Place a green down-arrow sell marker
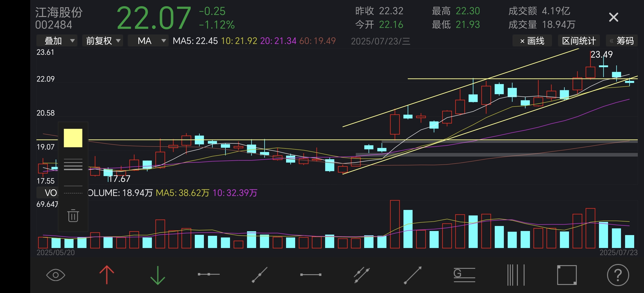Image resolution: width=644 pixels, height=293 pixels. (157, 275)
